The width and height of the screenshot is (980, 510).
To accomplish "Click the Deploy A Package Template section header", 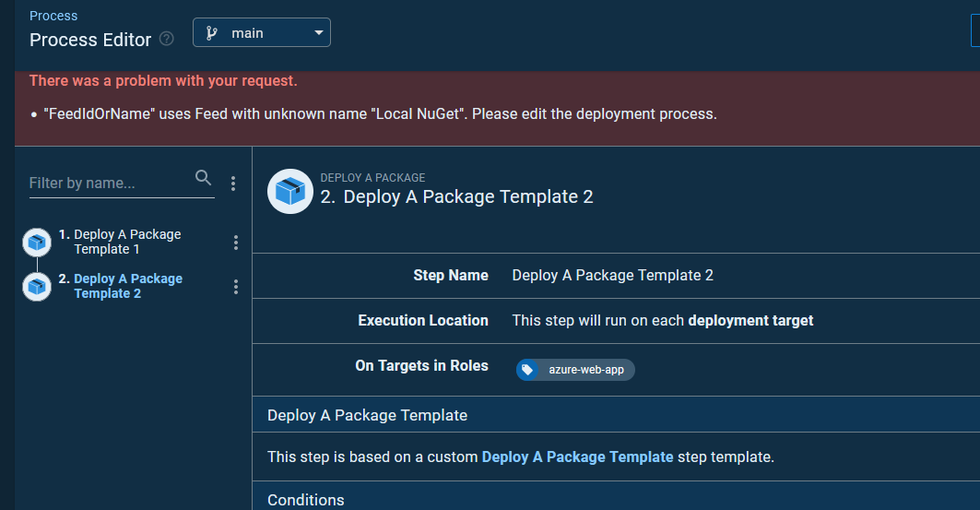I will (x=616, y=414).
